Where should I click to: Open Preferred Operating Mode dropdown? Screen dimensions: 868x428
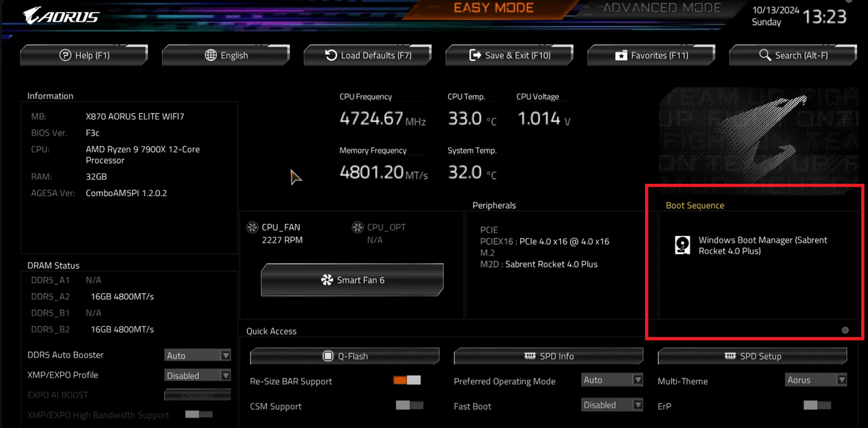[x=612, y=380]
